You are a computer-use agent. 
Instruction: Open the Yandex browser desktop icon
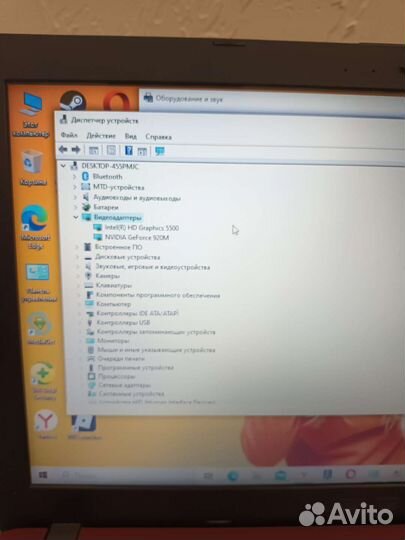[x=46, y=424]
